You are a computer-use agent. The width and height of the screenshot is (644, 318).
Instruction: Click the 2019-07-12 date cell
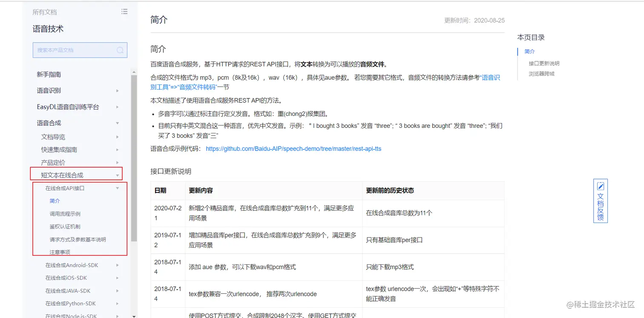pyautogui.click(x=168, y=240)
